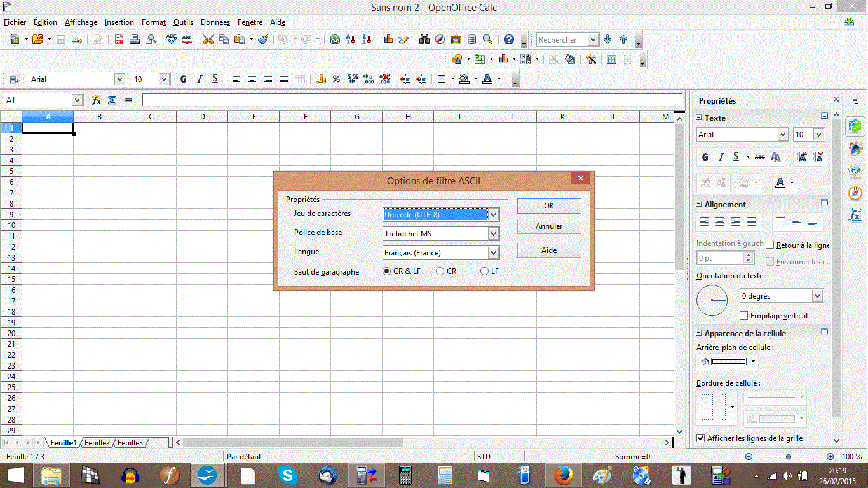Toggle AutoSpellcheck red wavy ABC icon
868x488 pixels.
point(187,39)
